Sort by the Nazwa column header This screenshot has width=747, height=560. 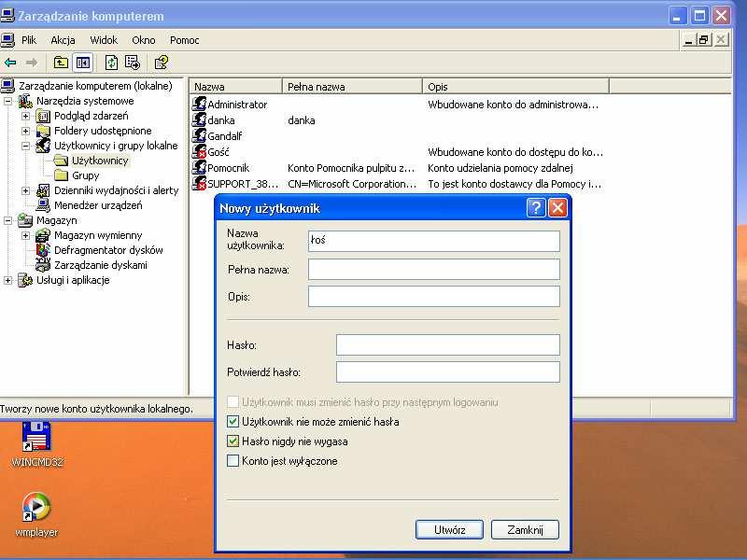pos(236,87)
